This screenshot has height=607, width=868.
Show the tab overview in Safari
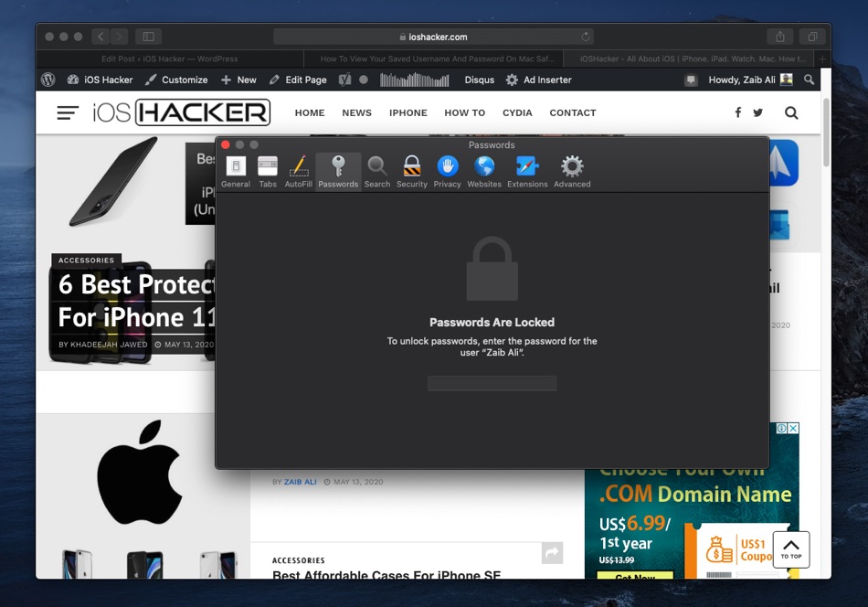pos(812,37)
